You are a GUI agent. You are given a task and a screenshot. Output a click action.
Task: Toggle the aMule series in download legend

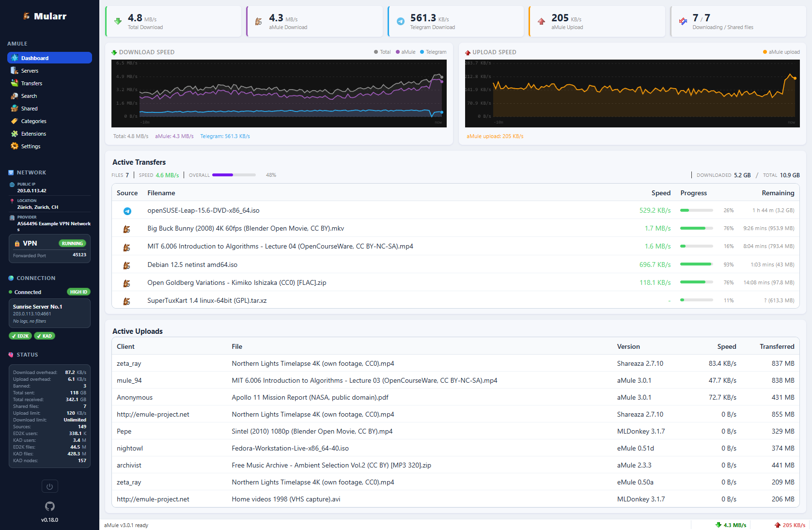point(406,52)
